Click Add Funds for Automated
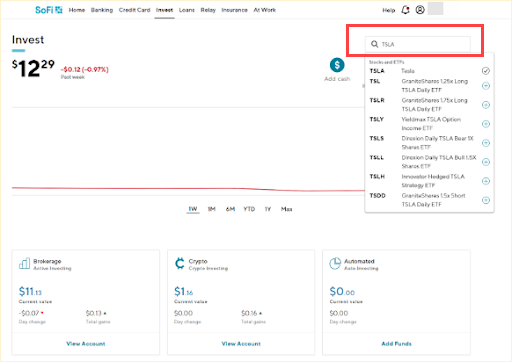Viewport: 512px width, 362px height. tap(396, 344)
